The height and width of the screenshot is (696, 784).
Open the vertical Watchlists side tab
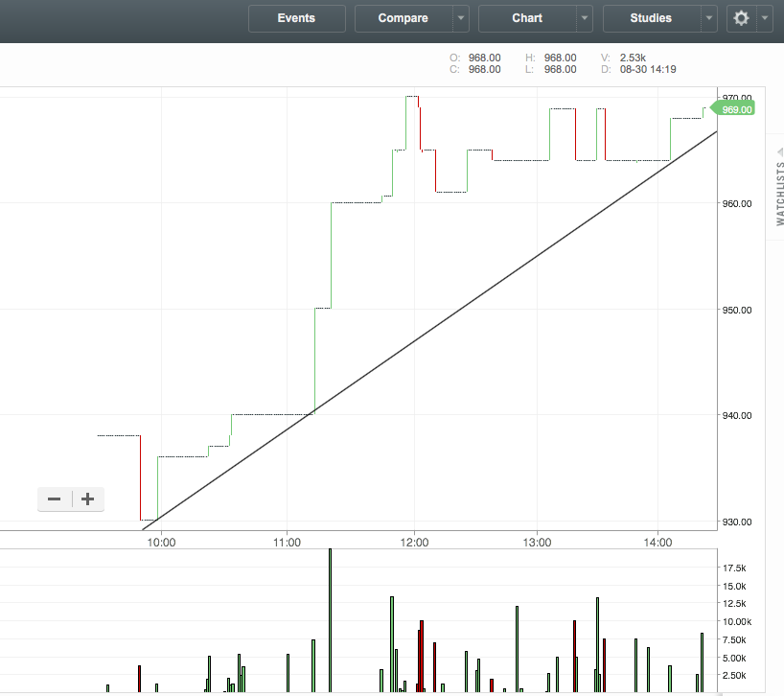tap(778, 192)
